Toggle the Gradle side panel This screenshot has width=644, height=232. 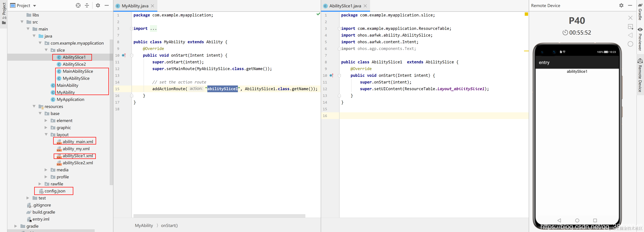click(640, 11)
